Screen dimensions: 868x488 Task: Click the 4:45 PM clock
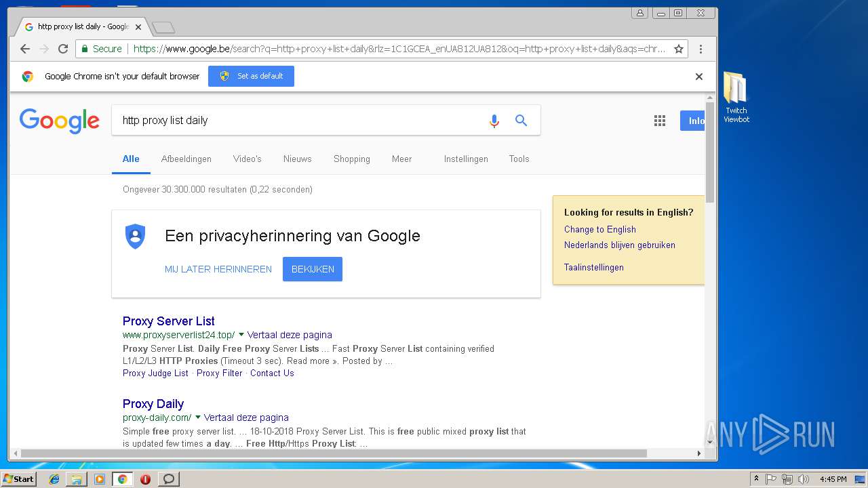click(x=833, y=479)
